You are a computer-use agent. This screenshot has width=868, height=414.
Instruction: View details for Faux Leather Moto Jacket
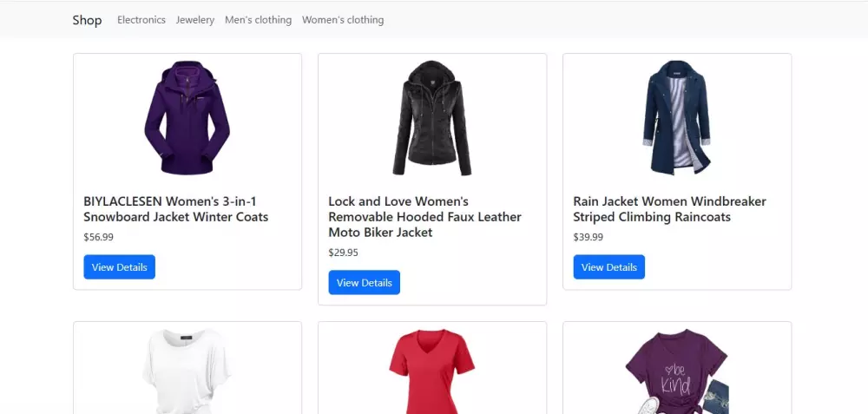pos(364,283)
